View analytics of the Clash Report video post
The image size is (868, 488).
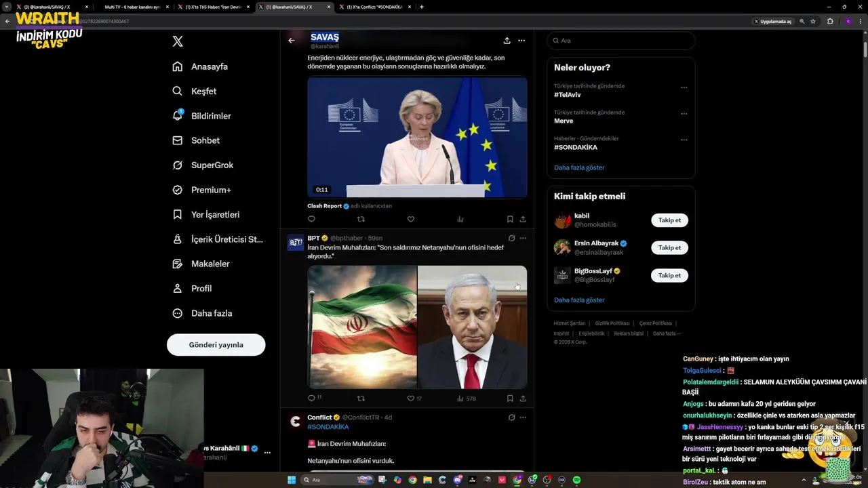click(460, 219)
